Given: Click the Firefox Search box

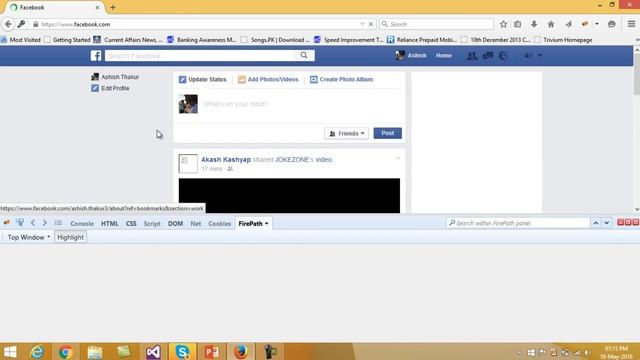Looking at the screenshot, I should 436,24.
